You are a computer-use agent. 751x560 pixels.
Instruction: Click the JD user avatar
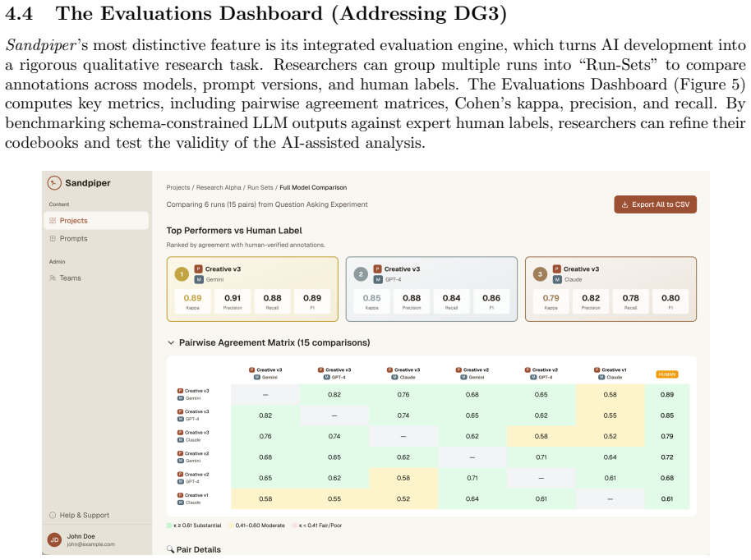pyautogui.click(x=54, y=540)
